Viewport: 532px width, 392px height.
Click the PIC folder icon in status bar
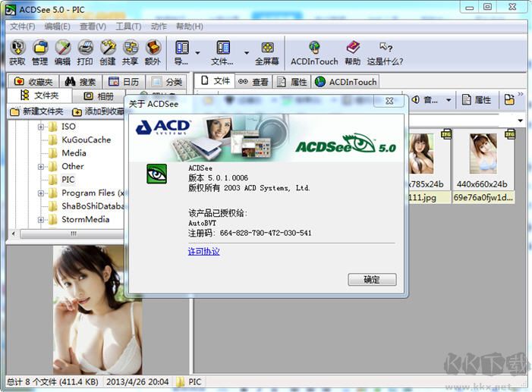181,382
